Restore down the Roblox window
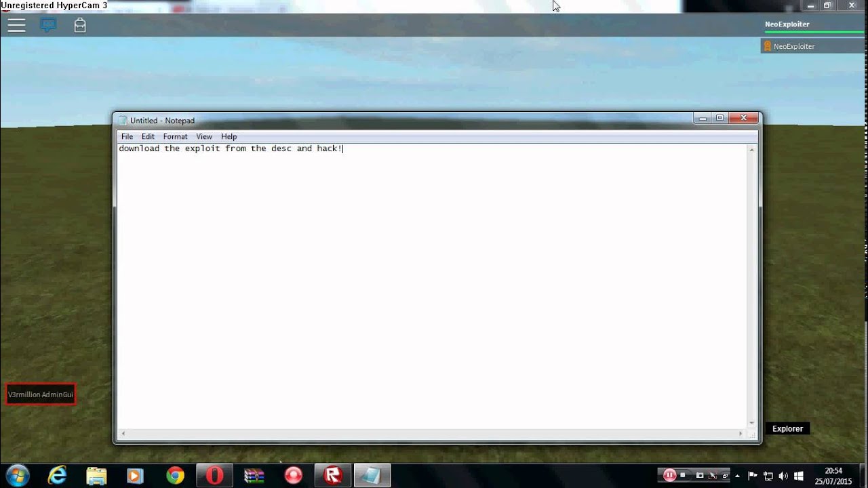The height and width of the screenshot is (488, 868). 827,5
